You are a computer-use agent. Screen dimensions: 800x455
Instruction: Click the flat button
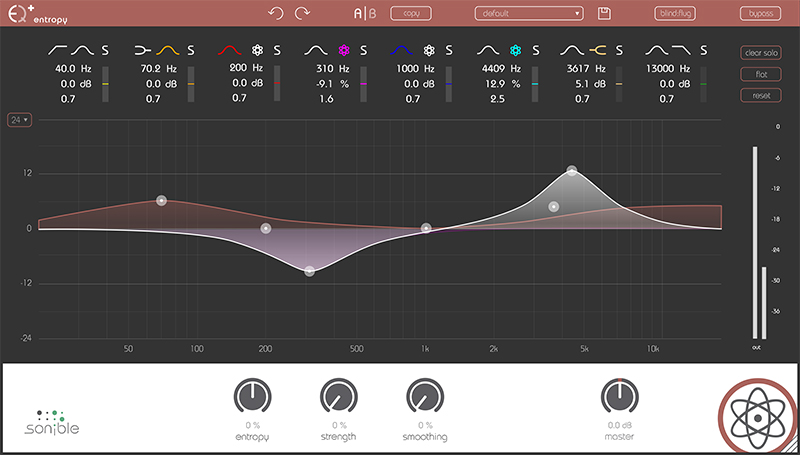tap(760, 74)
